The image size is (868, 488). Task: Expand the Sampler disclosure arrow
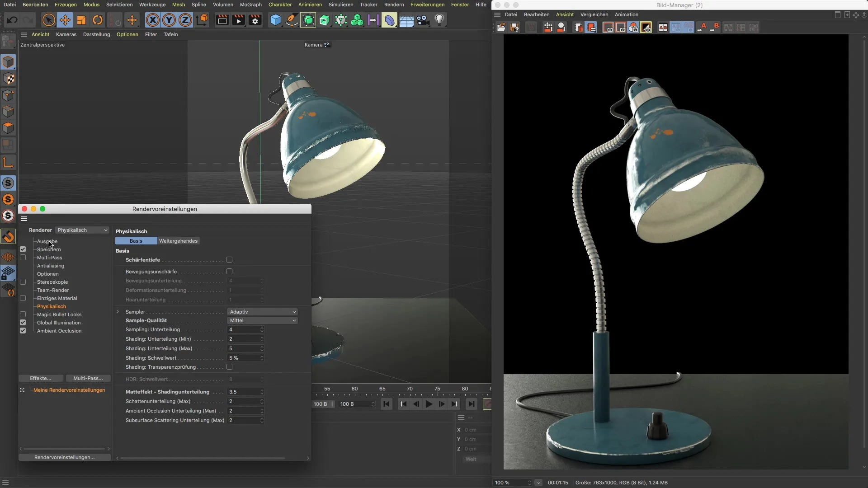point(118,312)
